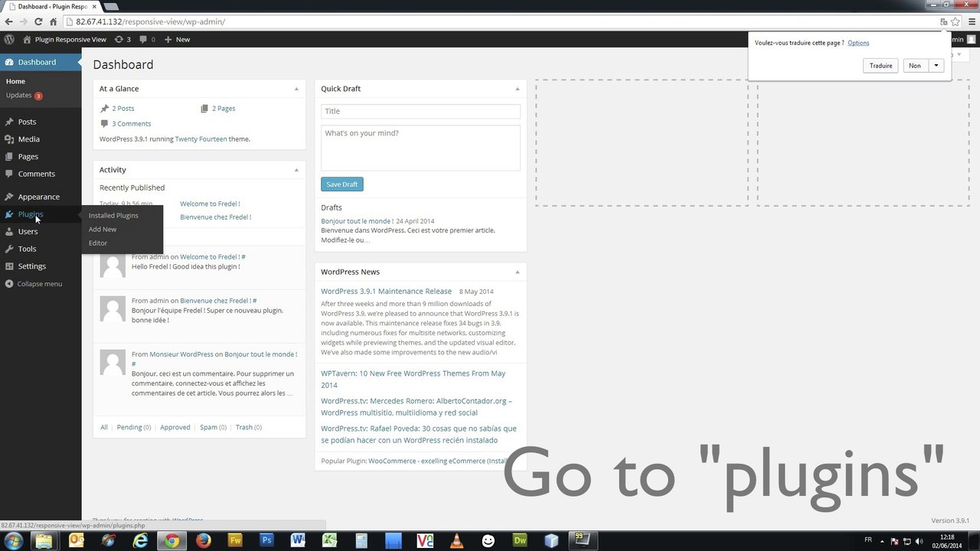Open Comments via its sidebar icon
Image resolution: width=980 pixels, height=551 pixels.
pos(9,174)
